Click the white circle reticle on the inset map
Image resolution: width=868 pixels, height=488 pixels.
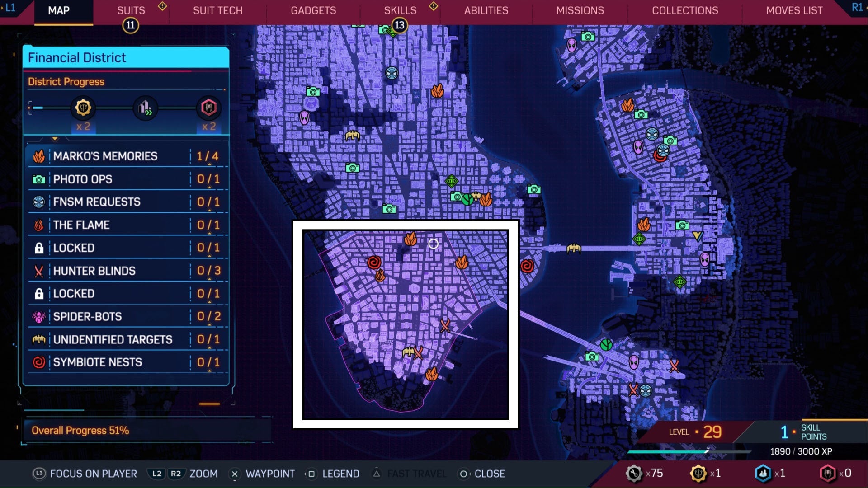(434, 244)
